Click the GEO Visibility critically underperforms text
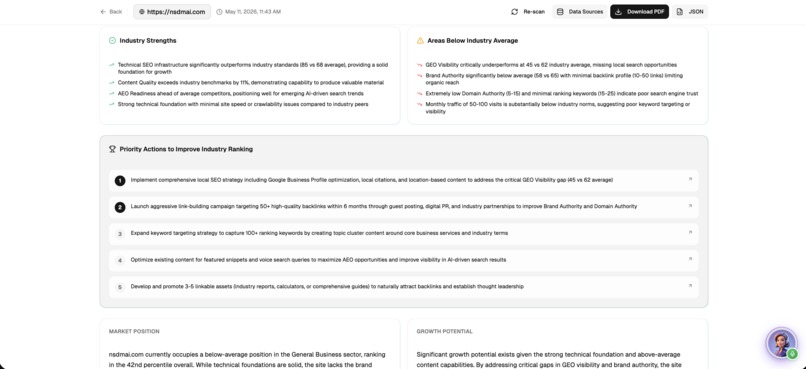806x369 pixels. [551, 65]
